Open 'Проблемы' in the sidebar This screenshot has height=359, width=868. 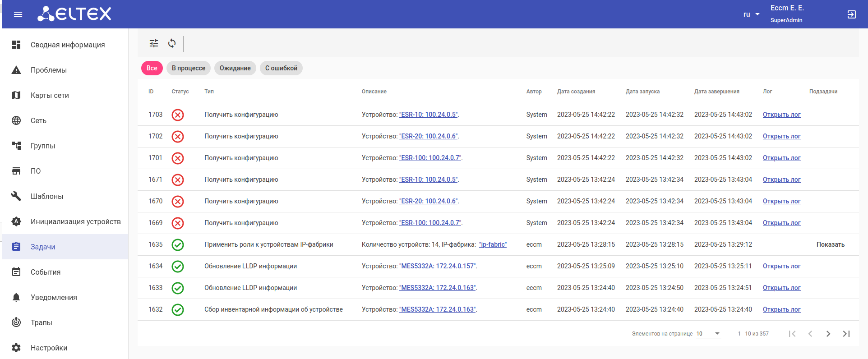click(49, 70)
